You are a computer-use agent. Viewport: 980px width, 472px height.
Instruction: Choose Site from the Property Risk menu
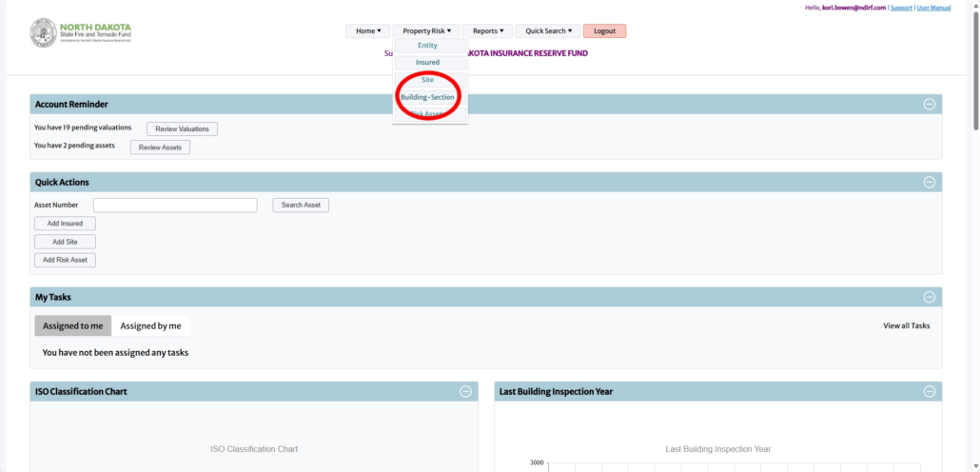(427, 80)
